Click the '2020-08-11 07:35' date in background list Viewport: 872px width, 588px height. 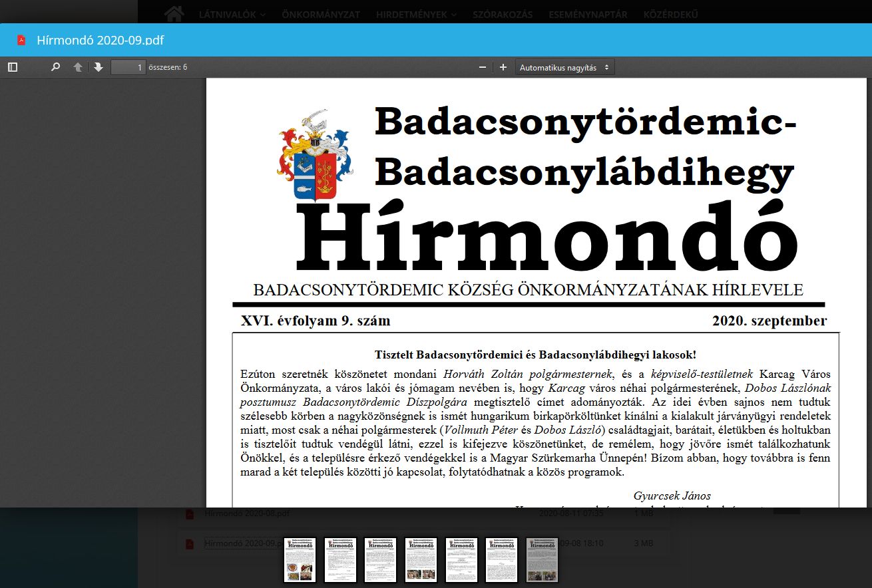[x=571, y=514]
